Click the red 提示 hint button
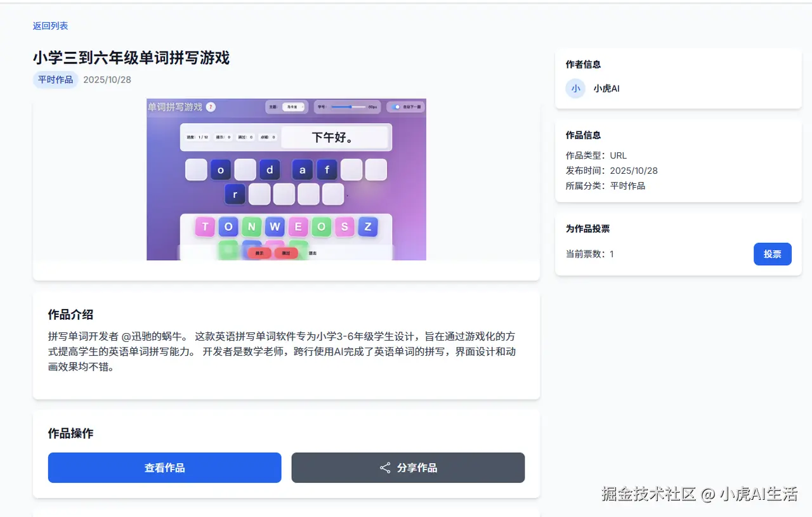Viewport: 812px width, 517px height. click(259, 253)
